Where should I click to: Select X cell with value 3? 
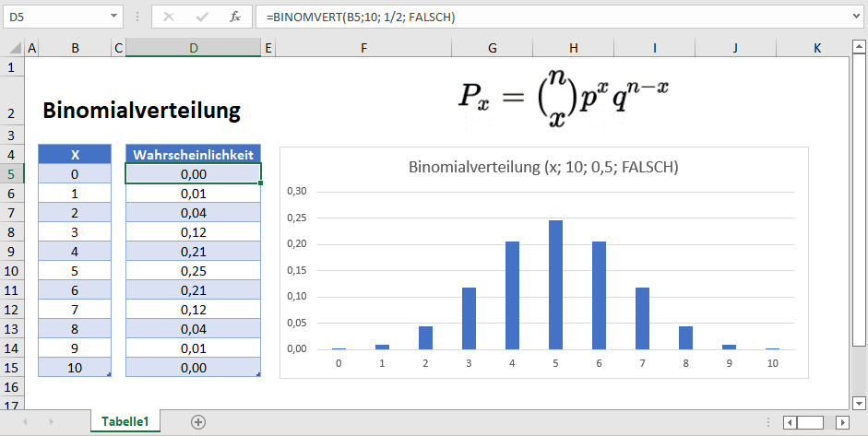(75, 232)
